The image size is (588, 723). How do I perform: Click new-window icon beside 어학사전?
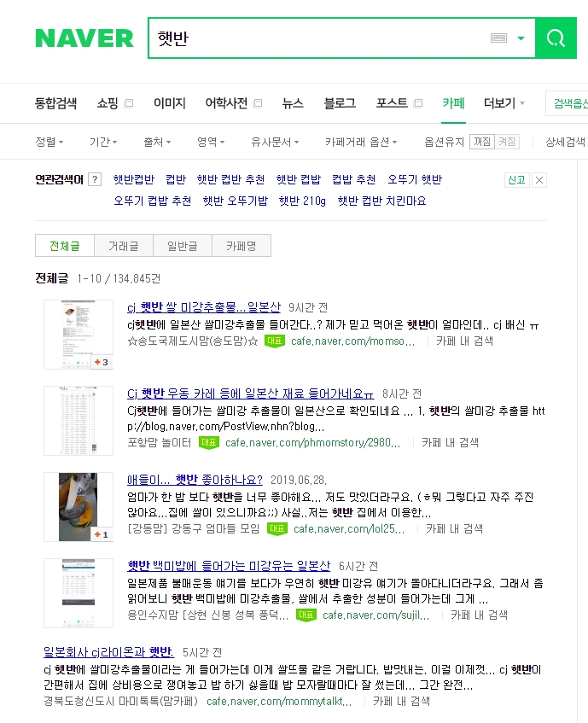(258, 103)
